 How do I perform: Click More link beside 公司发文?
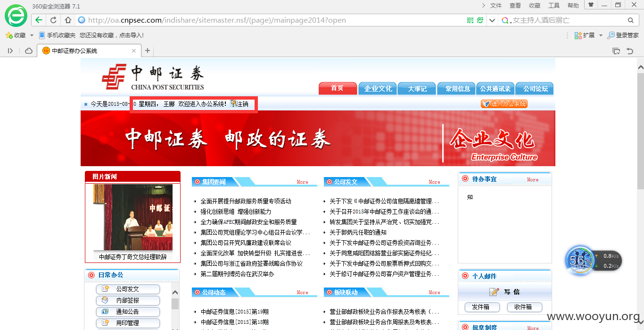tap(434, 182)
